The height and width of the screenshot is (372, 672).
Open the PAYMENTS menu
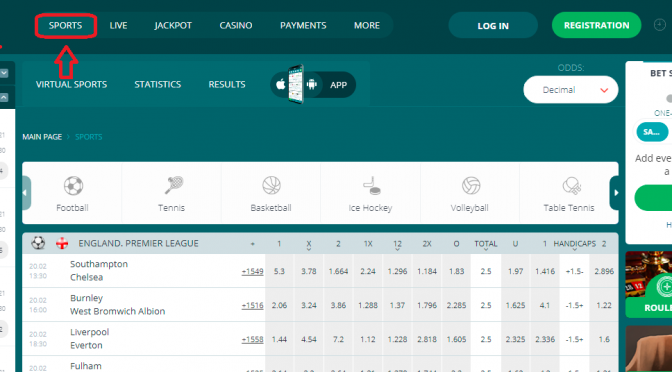point(303,26)
